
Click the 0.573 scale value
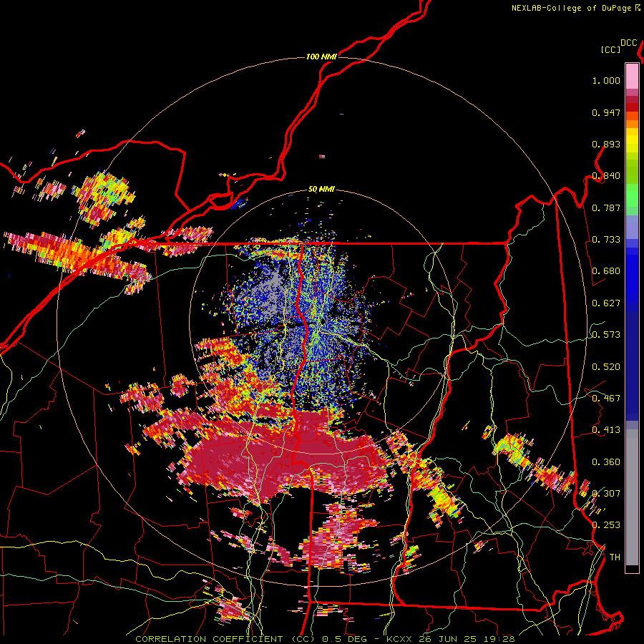[x=606, y=335]
